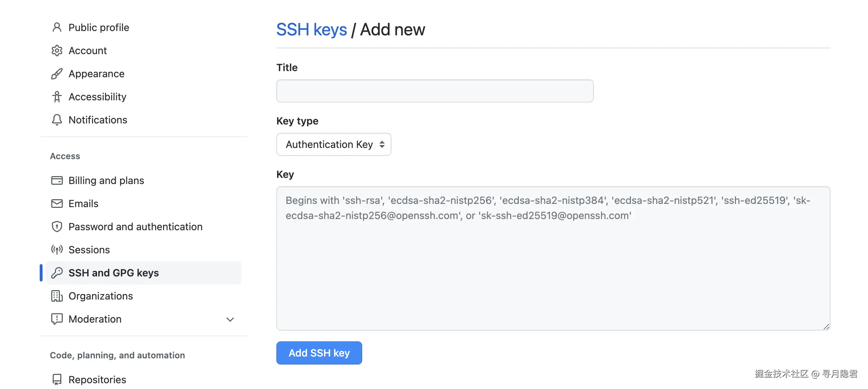Select SSH and GPG keys menu item
The height and width of the screenshot is (389, 868).
click(113, 273)
